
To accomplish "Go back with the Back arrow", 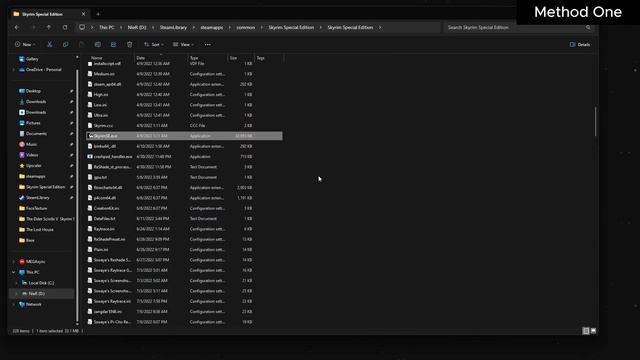I will click(x=17, y=27).
